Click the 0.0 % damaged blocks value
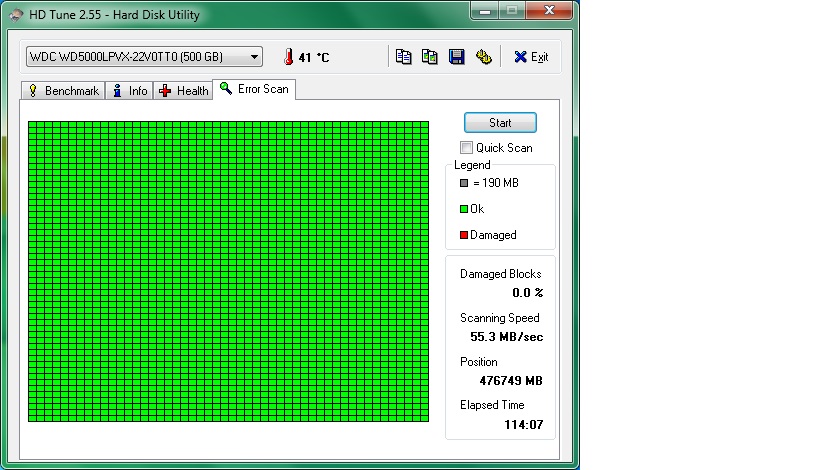Screen dimensions: 819x470 (x=528, y=293)
